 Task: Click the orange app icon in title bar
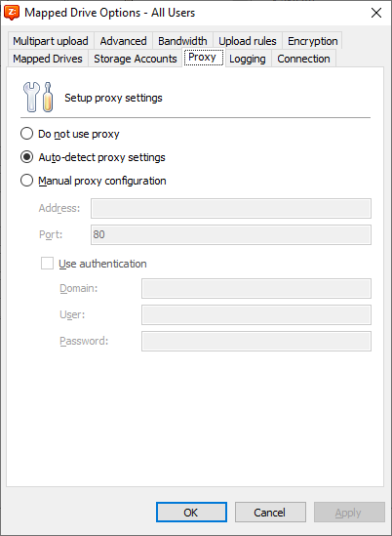click(12, 13)
